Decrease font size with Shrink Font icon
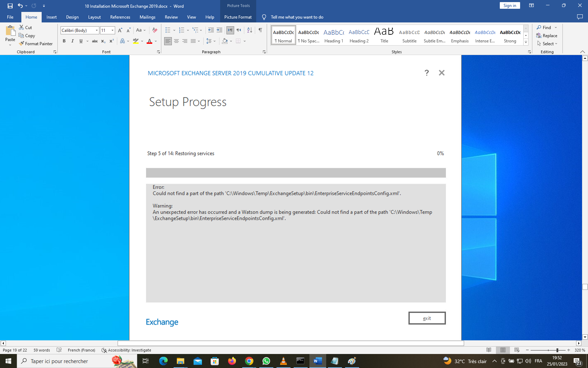This screenshot has width=588, height=368. point(128,30)
